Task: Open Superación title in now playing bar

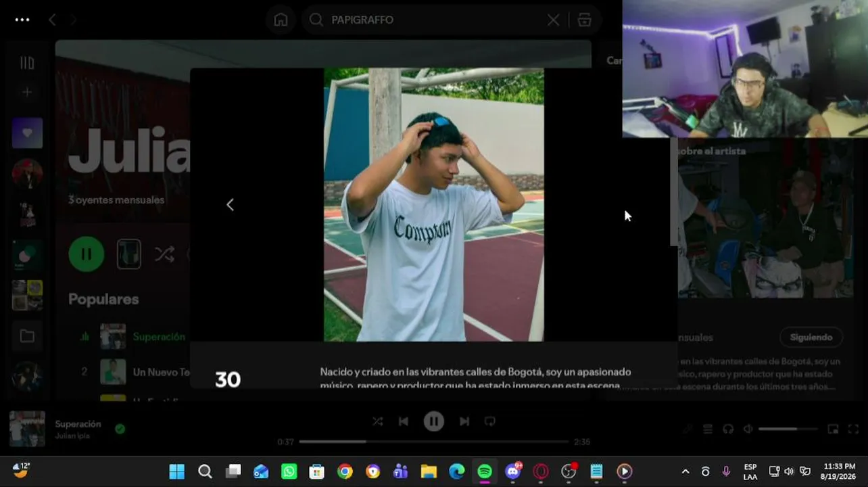Action: [x=78, y=424]
